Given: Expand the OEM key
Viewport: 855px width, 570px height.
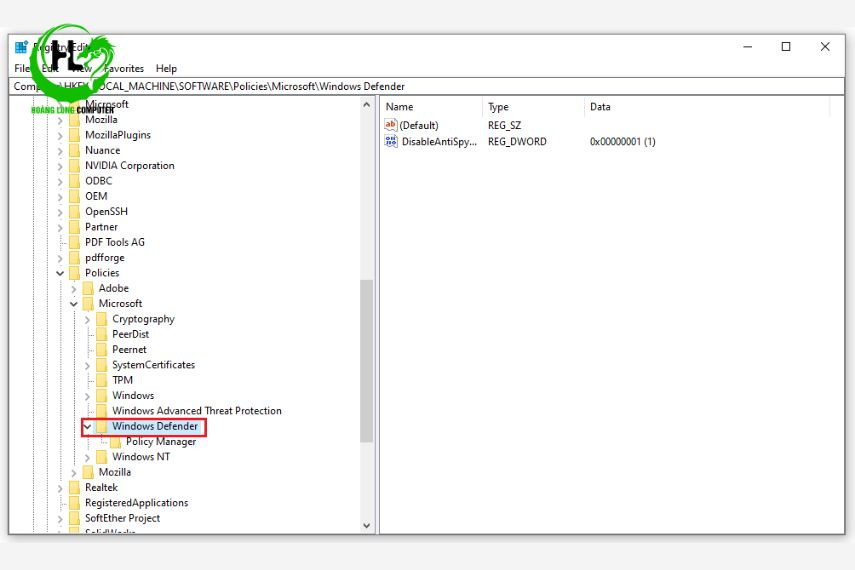Looking at the screenshot, I should 61,196.
